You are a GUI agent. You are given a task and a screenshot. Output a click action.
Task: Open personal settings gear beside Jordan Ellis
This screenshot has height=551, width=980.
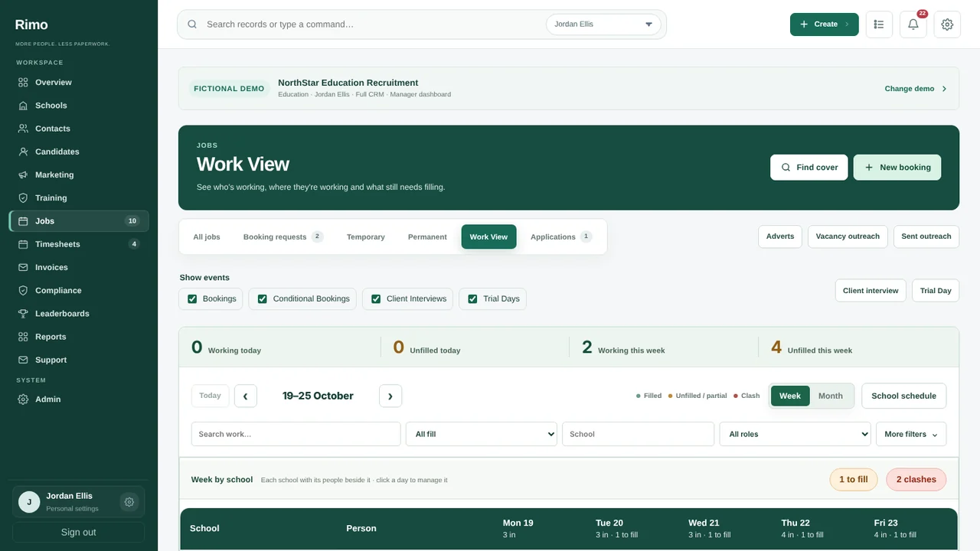pos(129,502)
